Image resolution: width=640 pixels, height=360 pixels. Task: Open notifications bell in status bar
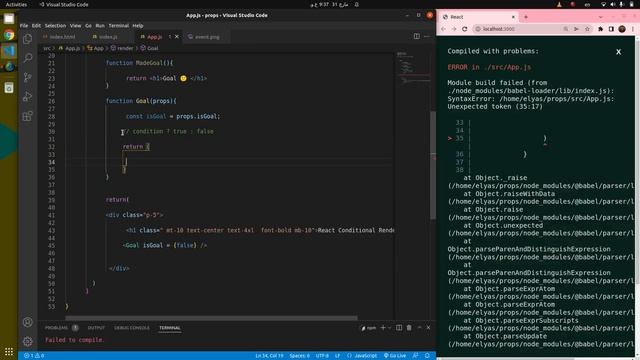[x=427, y=356]
